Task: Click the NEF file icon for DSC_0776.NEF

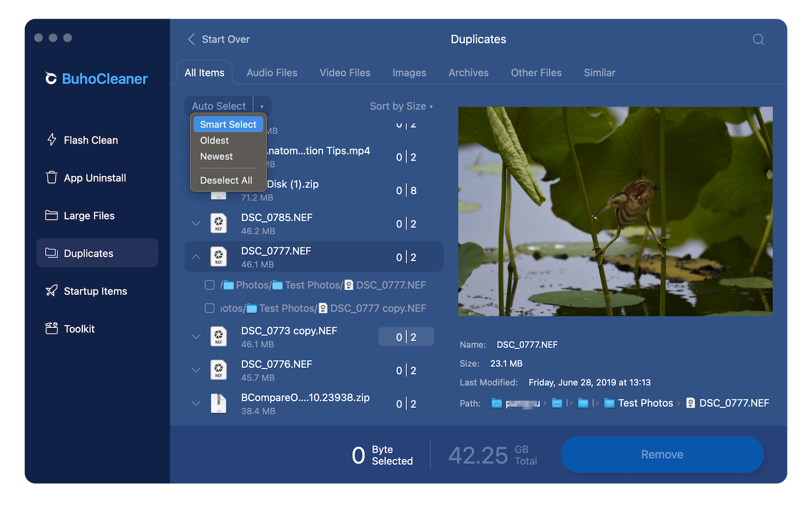Action: pyautogui.click(x=219, y=370)
